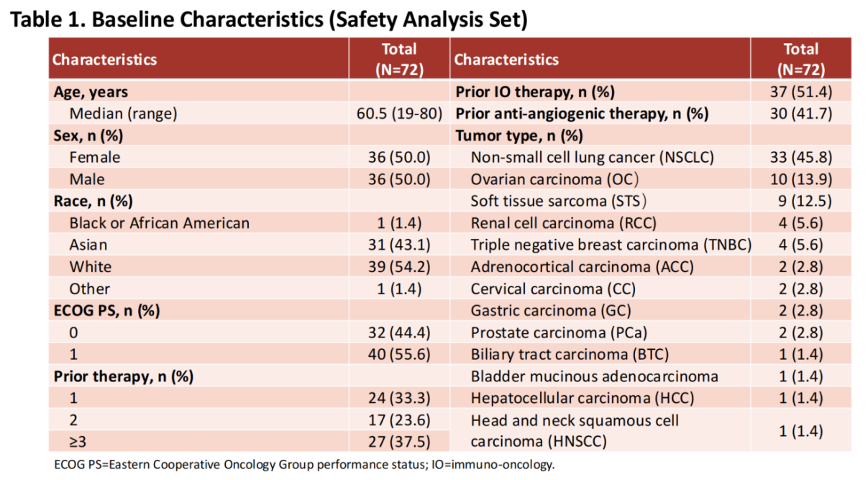Click the ECOG PS footnote text

(x=305, y=464)
